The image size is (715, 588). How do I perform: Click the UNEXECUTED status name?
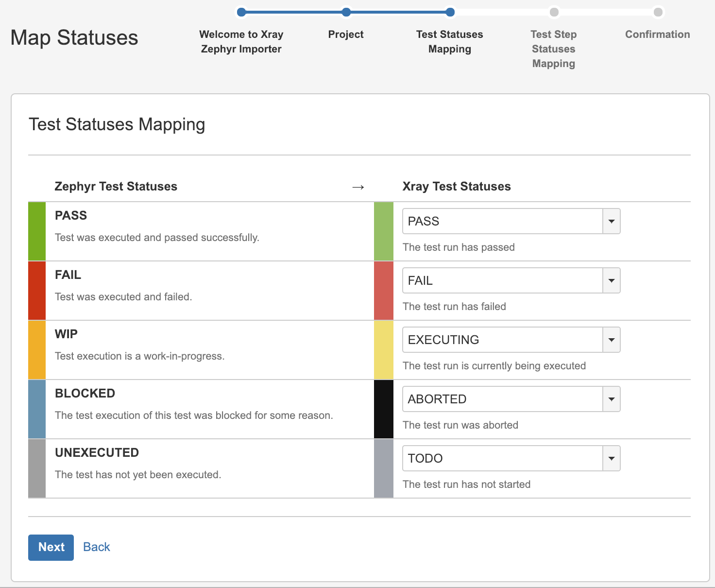(97, 453)
